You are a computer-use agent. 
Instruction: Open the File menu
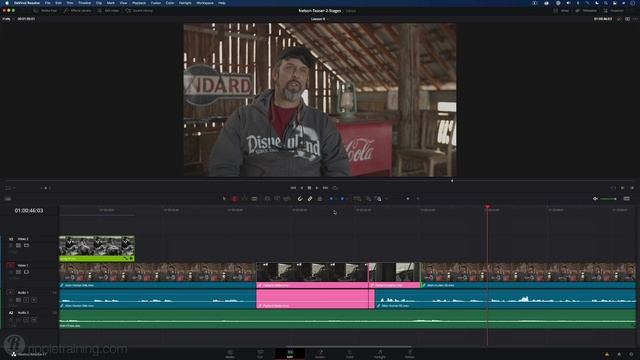click(x=48, y=3)
